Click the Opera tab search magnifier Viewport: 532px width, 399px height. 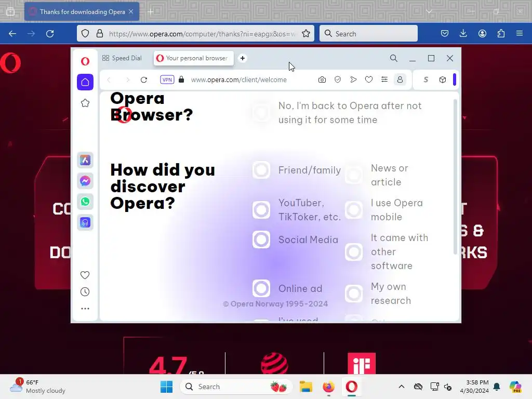tap(394, 58)
